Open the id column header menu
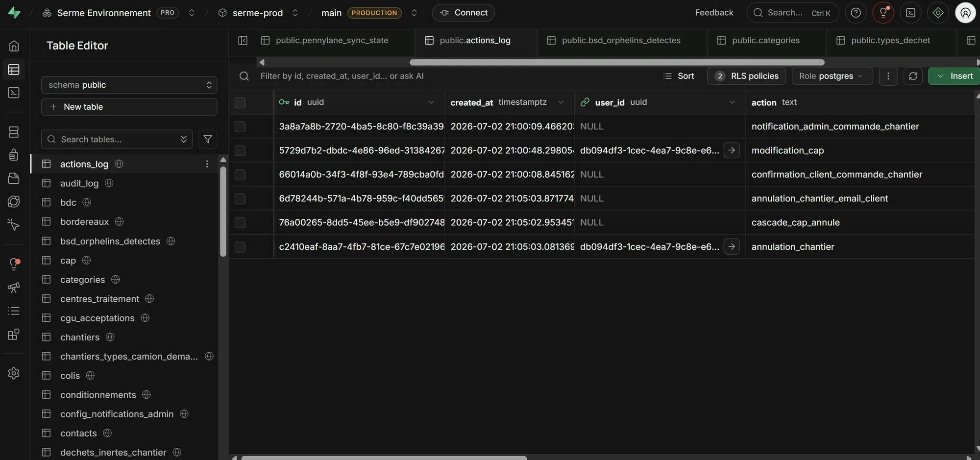The width and height of the screenshot is (980, 460). pyautogui.click(x=431, y=102)
